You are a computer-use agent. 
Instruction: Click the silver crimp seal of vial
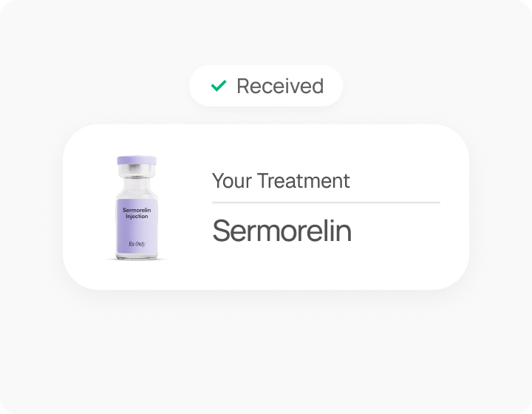(137, 171)
